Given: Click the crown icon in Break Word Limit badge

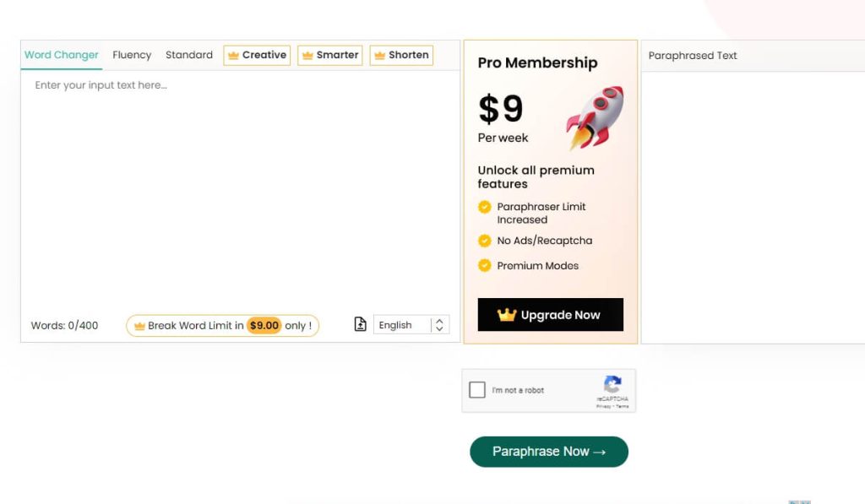Looking at the screenshot, I should [x=140, y=326].
